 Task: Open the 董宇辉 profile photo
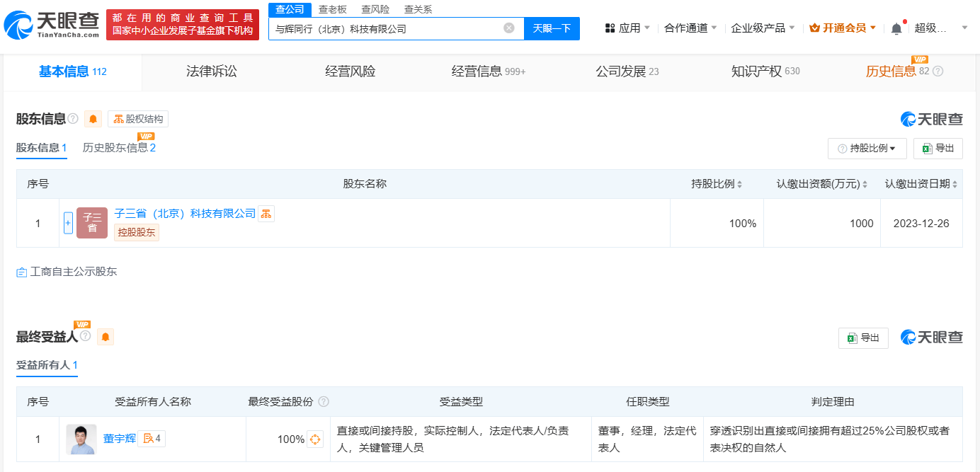pyautogui.click(x=81, y=439)
